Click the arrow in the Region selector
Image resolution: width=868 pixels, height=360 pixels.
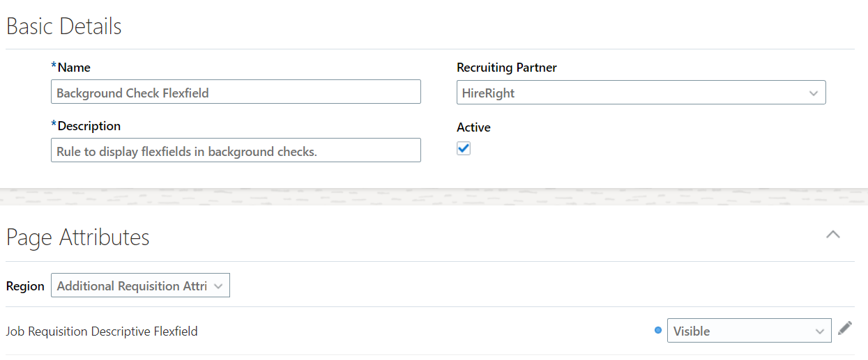coord(218,286)
